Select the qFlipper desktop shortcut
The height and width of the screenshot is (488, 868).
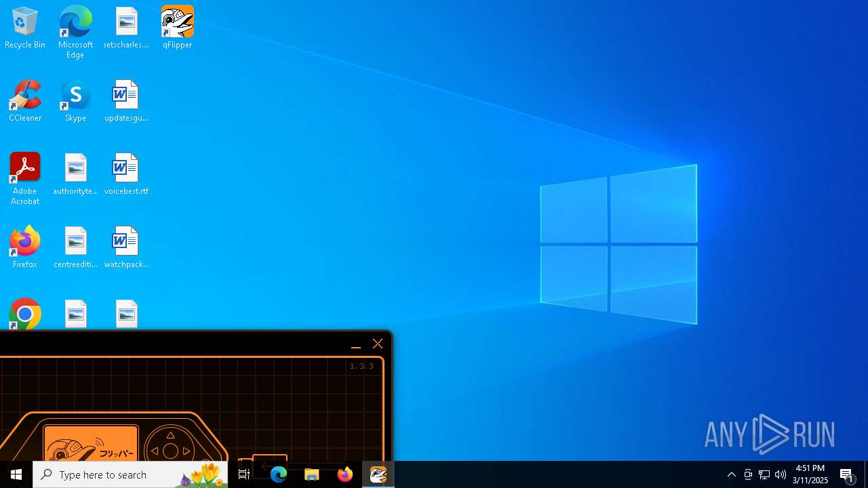tap(177, 28)
